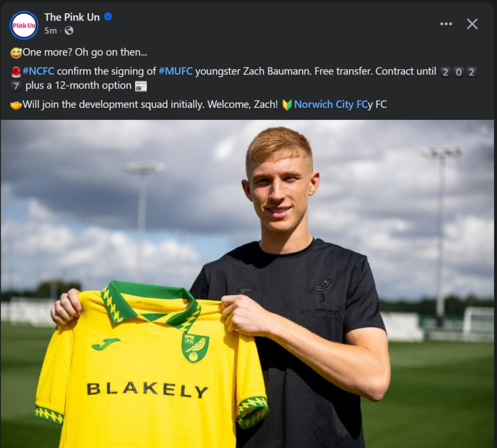Click the handshake emoji before 'Will join'
This screenshot has height=448, width=497.
pos(15,105)
